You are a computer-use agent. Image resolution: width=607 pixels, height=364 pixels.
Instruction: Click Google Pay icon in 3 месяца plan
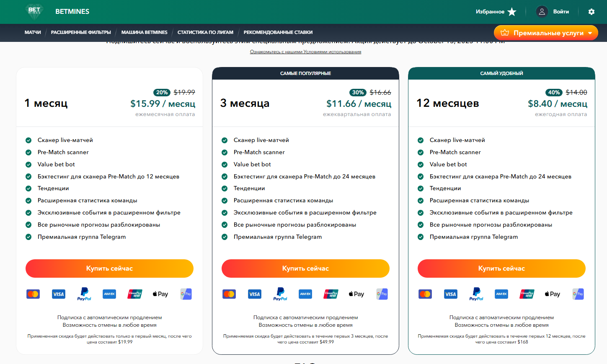382,294
